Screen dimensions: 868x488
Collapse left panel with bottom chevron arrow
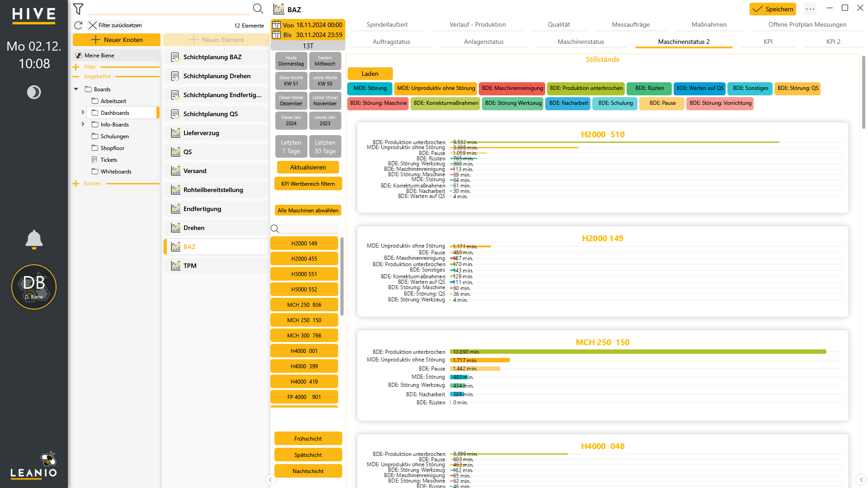coord(270,480)
